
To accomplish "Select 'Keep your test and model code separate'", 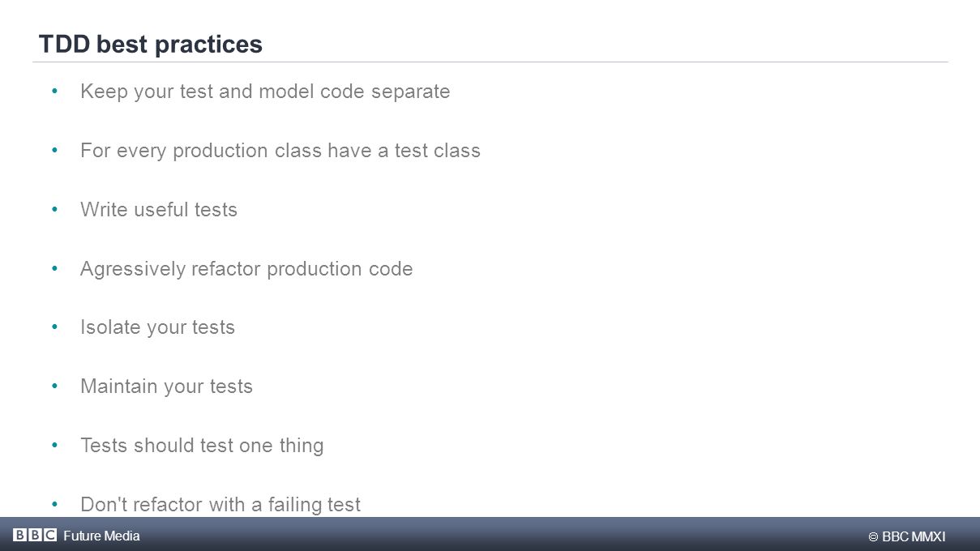I will coord(265,92).
